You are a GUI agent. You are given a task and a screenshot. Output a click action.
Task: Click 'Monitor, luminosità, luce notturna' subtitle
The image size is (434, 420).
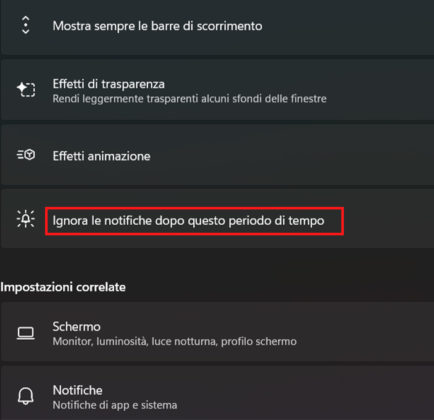tap(175, 341)
